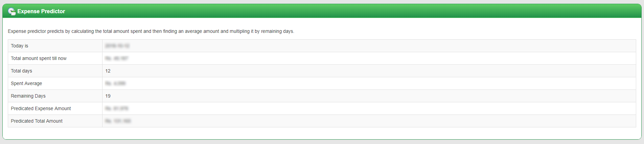Click the 'Predicated Total Amount' label
This screenshot has width=644, height=144.
pyautogui.click(x=37, y=121)
